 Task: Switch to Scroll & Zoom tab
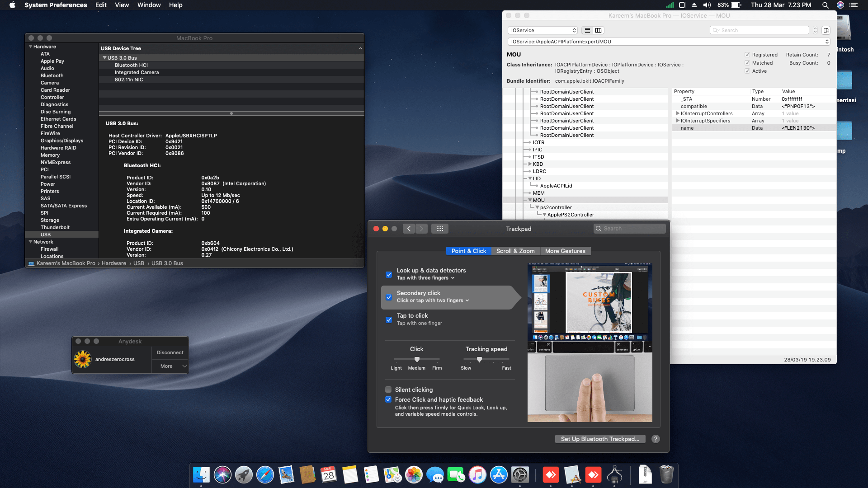[515, 251]
